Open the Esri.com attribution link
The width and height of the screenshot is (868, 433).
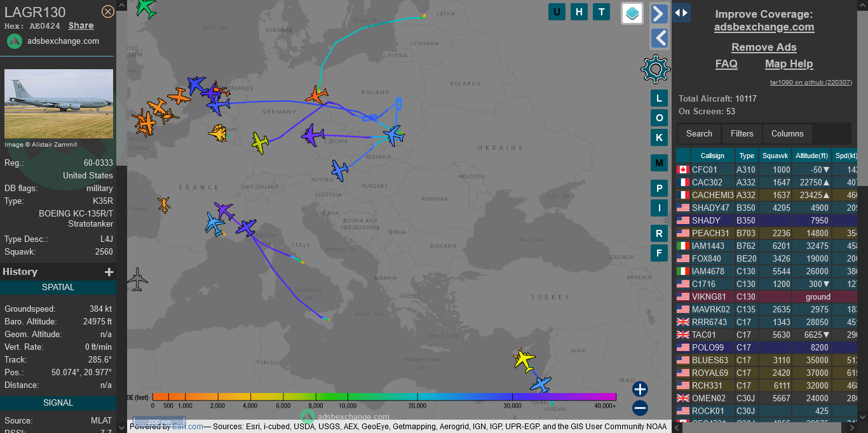[x=187, y=427]
